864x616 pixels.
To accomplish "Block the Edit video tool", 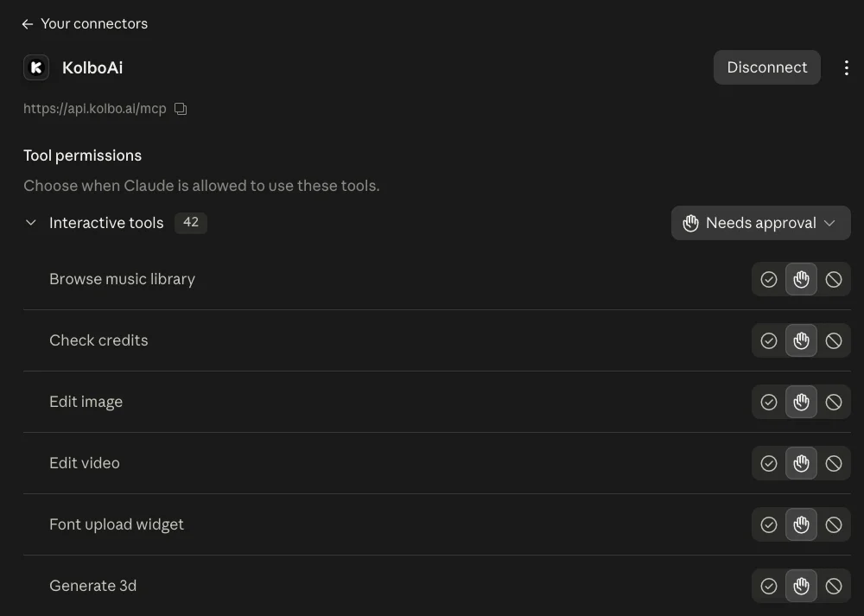I will (834, 463).
